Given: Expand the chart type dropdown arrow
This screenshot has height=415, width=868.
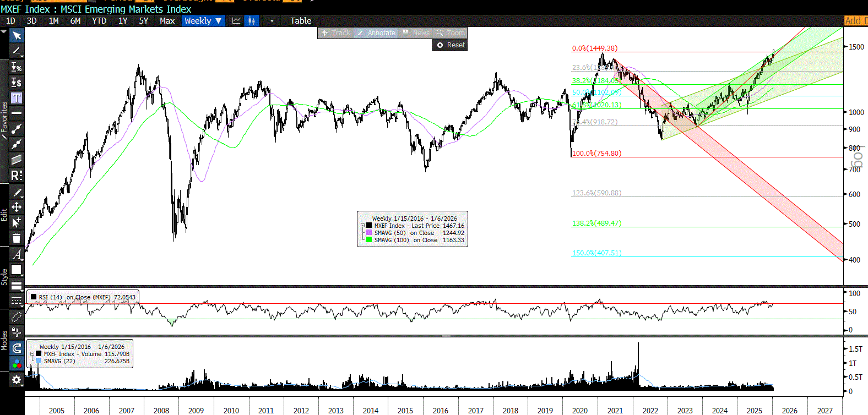Looking at the screenshot, I should (x=272, y=21).
